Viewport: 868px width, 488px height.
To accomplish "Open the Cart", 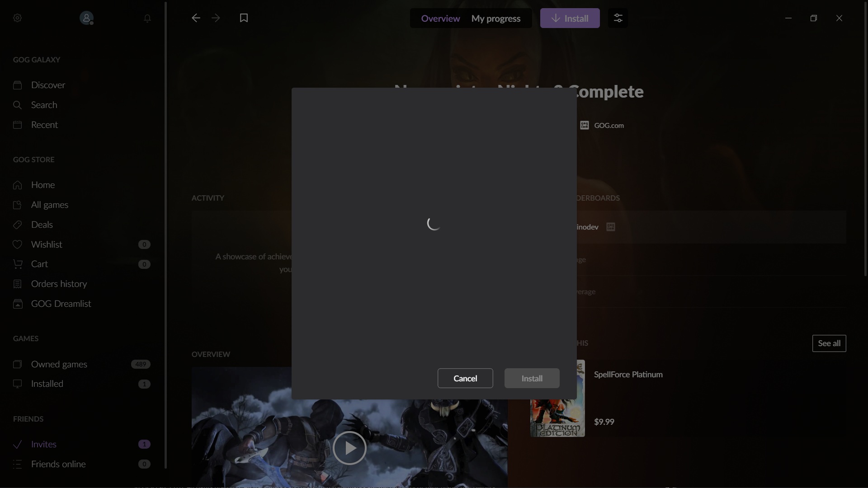I will tap(39, 264).
